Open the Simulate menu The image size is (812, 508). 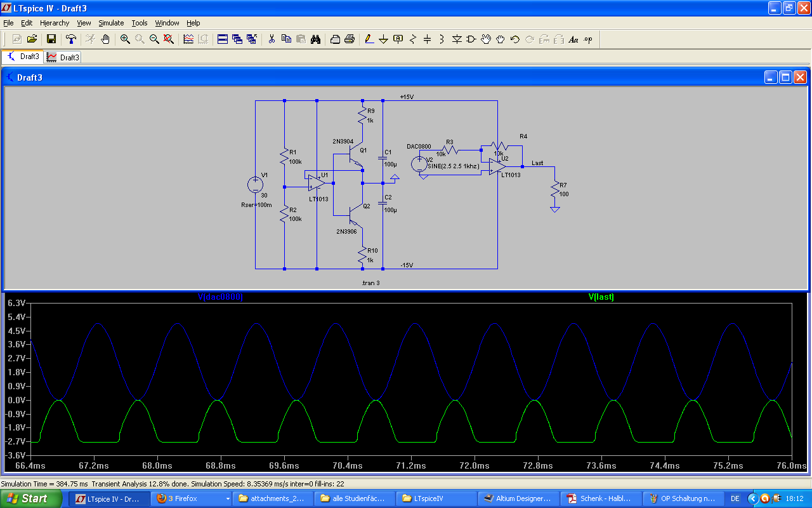pyautogui.click(x=111, y=23)
